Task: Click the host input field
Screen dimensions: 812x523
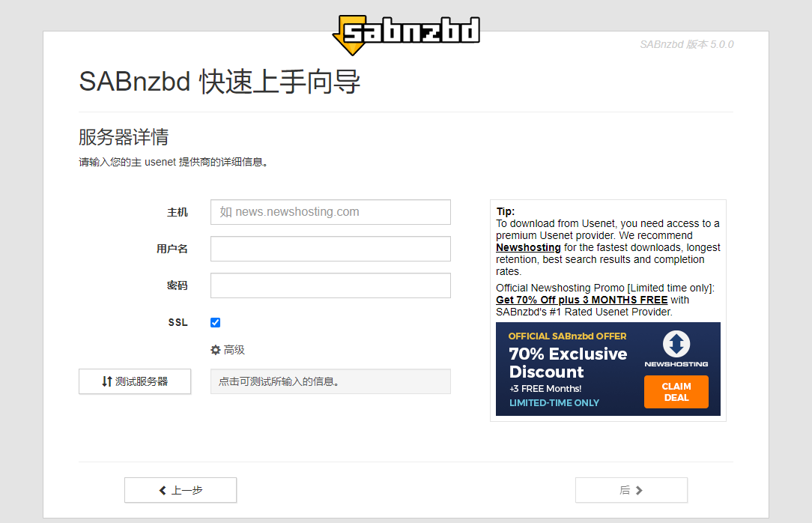Action: point(330,212)
